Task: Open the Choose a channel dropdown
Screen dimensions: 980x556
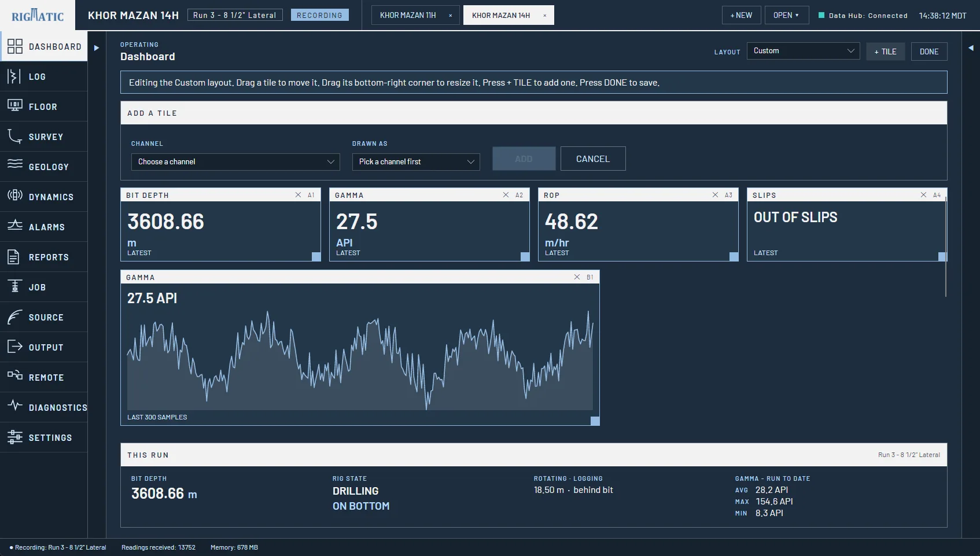Action: (235, 162)
